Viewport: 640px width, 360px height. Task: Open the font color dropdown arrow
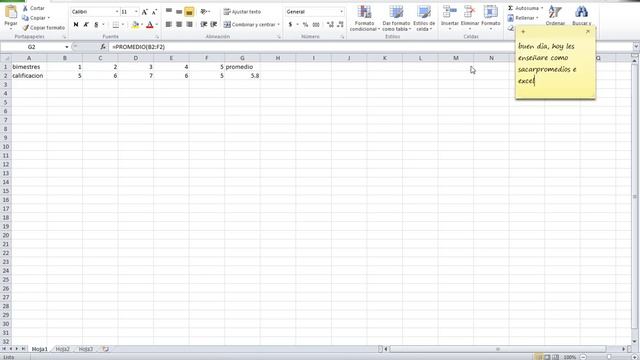156,25
